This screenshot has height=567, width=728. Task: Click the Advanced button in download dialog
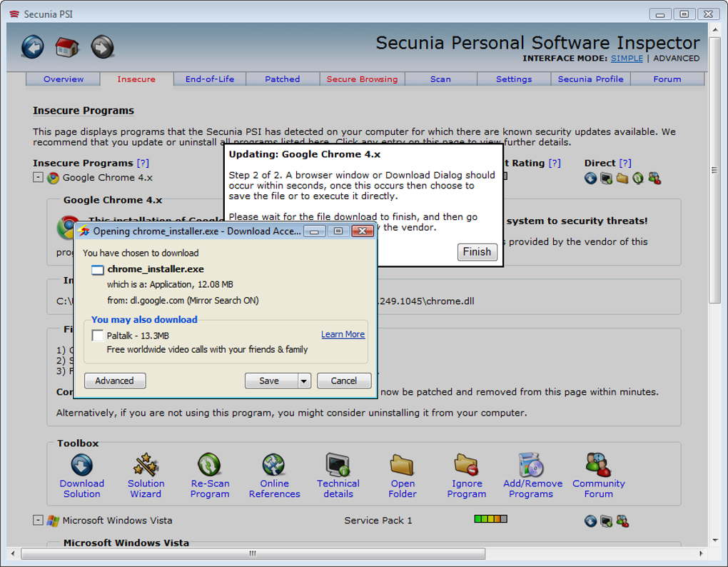[x=115, y=381]
